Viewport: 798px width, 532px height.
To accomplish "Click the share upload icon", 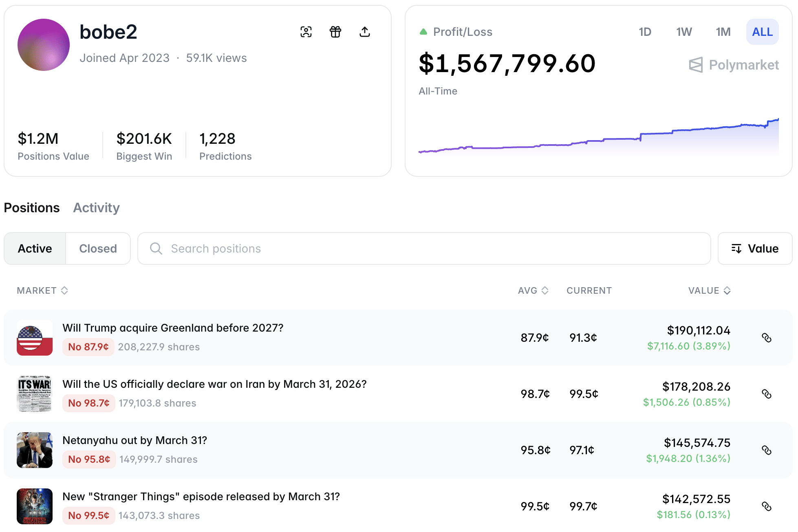I will coord(364,32).
